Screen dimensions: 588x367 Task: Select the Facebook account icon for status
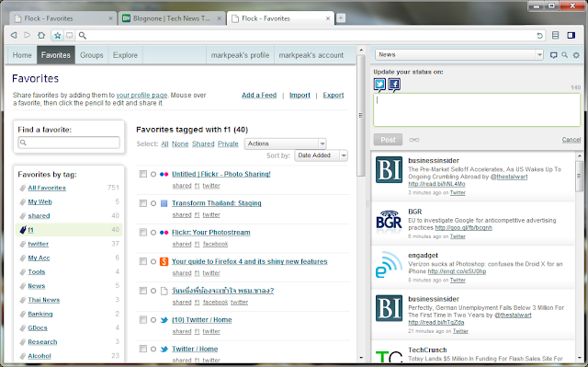[x=394, y=85]
